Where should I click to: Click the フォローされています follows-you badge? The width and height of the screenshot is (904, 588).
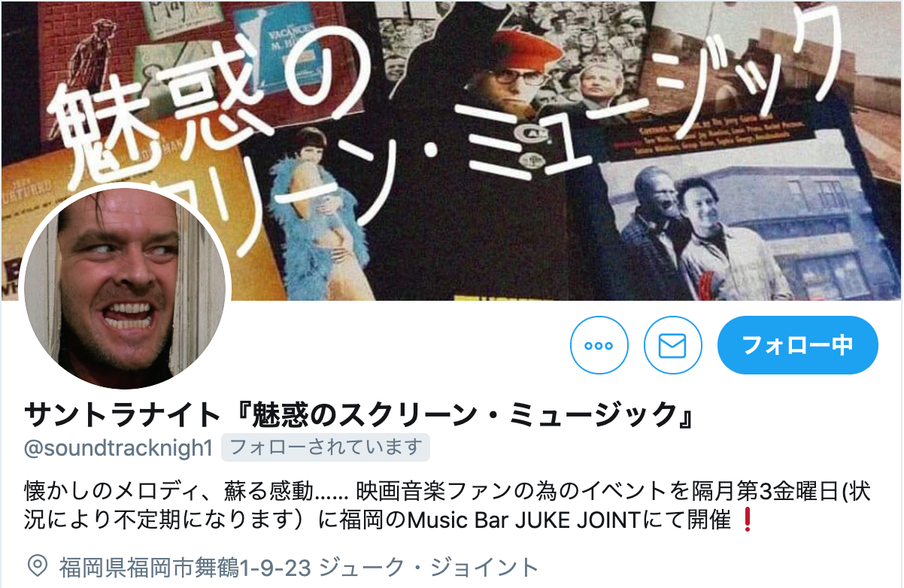pos(325,448)
